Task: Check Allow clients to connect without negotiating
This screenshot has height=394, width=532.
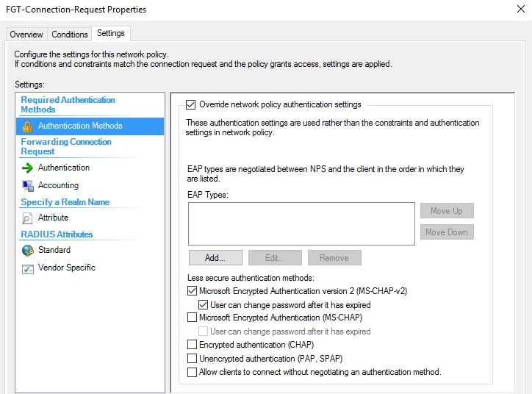Action: tap(192, 372)
